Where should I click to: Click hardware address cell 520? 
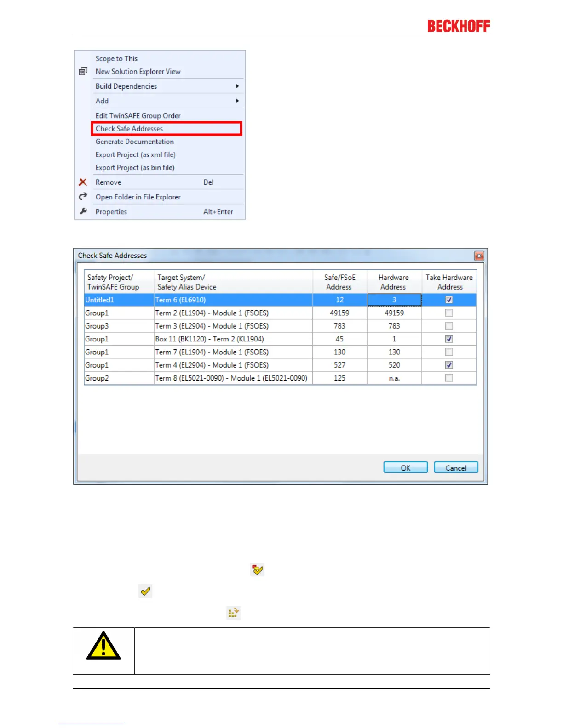(394, 365)
